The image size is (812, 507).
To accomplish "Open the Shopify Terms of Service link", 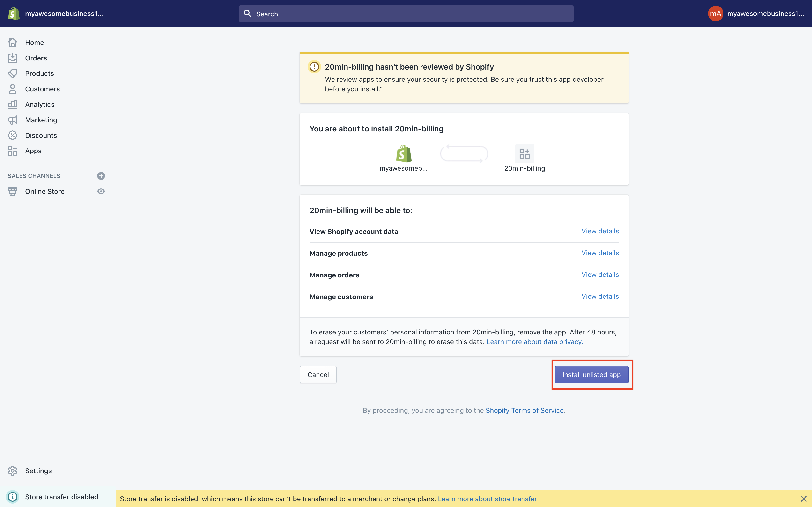I will coord(524,410).
